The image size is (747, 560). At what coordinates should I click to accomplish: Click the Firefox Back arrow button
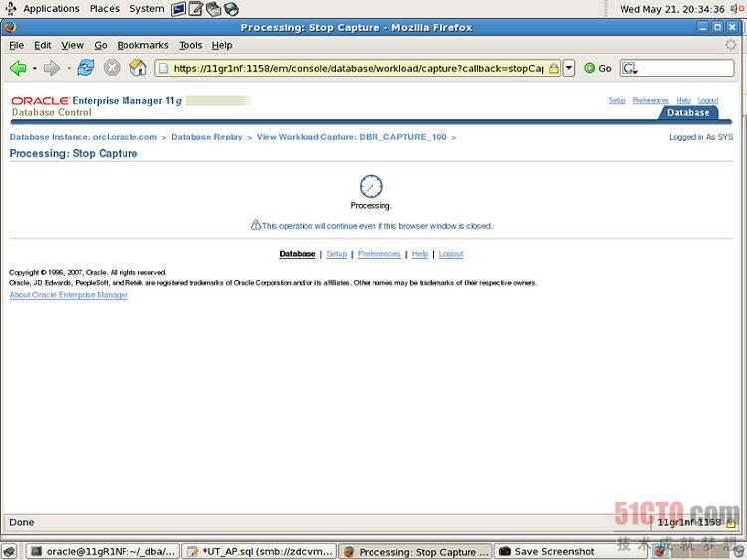click(x=18, y=68)
